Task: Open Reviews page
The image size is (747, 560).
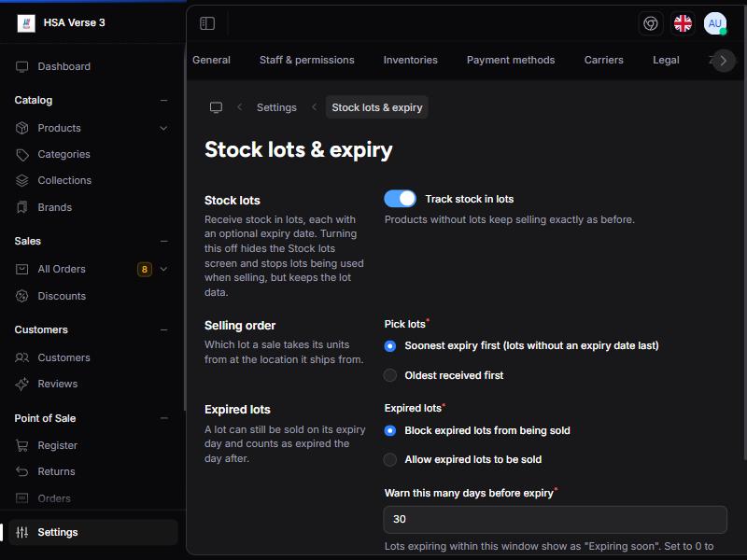Action: 57,384
